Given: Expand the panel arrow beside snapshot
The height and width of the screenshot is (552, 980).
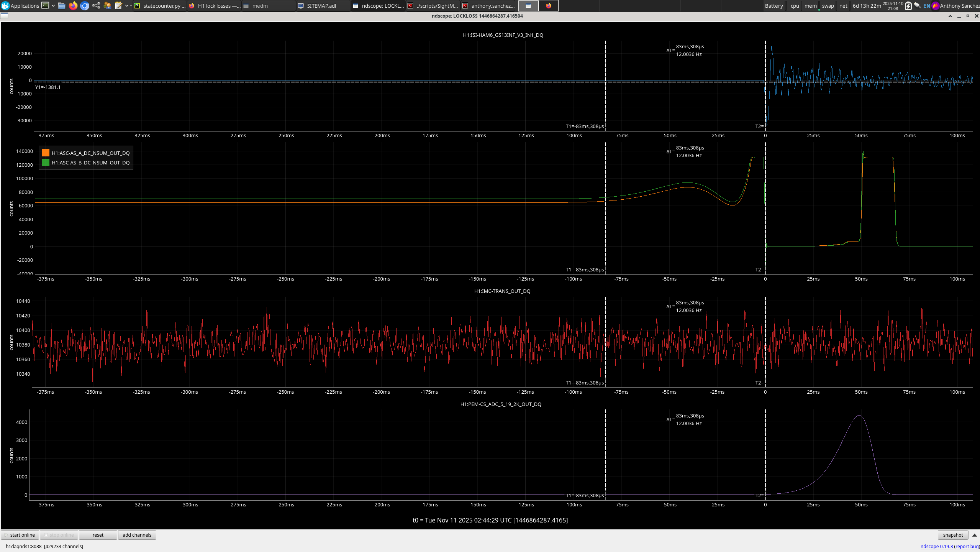Looking at the screenshot, I should (x=975, y=535).
